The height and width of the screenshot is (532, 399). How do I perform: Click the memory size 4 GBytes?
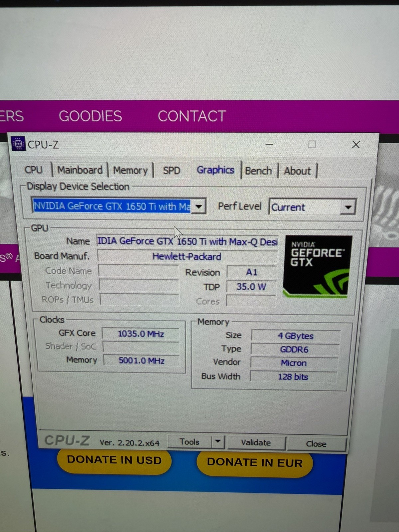click(x=296, y=336)
